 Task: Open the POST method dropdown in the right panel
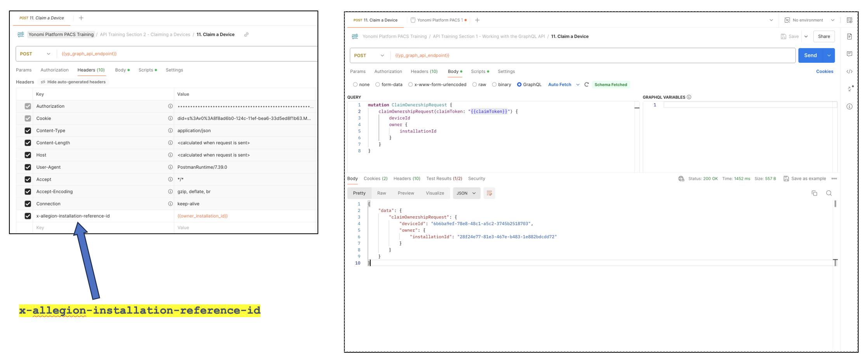coord(369,55)
